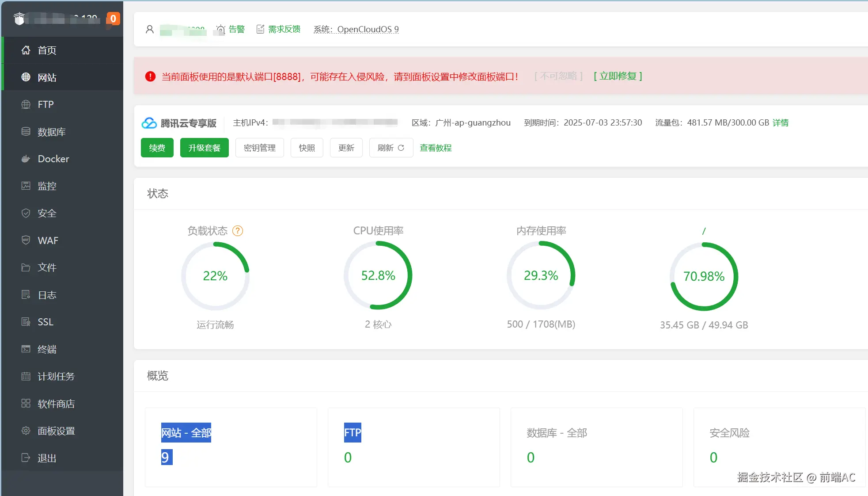Click the Docker whale icon in sidebar
This screenshot has width=868, height=496.
point(26,159)
